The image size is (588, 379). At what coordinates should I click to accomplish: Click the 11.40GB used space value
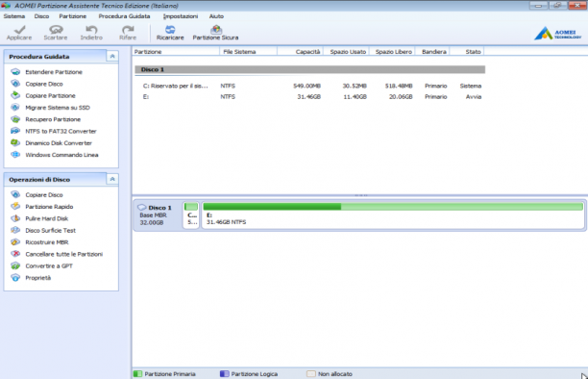[x=355, y=96]
